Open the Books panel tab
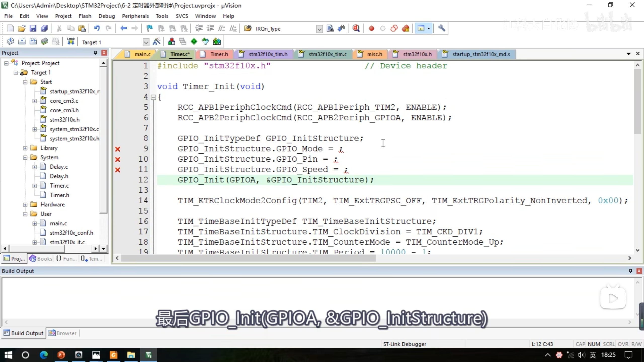Image resolution: width=644 pixels, height=362 pixels. (41, 258)
